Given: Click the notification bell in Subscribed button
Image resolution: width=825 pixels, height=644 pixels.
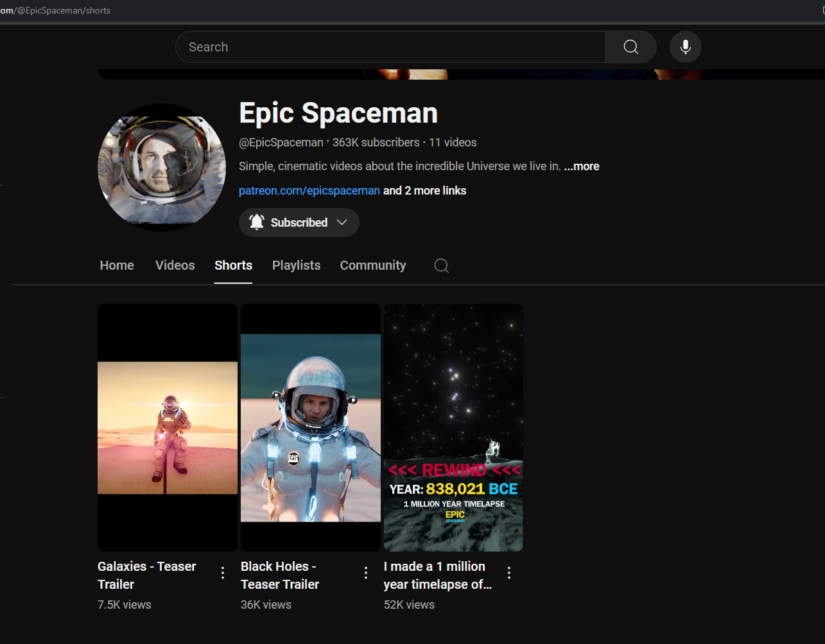Looking at the screenshot, I should pyautogui.click(x=257, y=222).
